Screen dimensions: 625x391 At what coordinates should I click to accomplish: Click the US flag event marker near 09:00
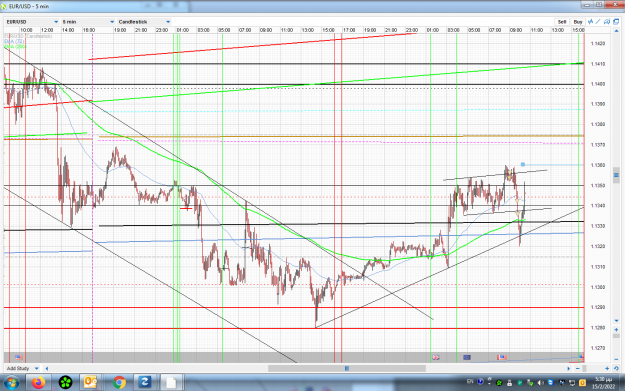click(x=501, y=357)
